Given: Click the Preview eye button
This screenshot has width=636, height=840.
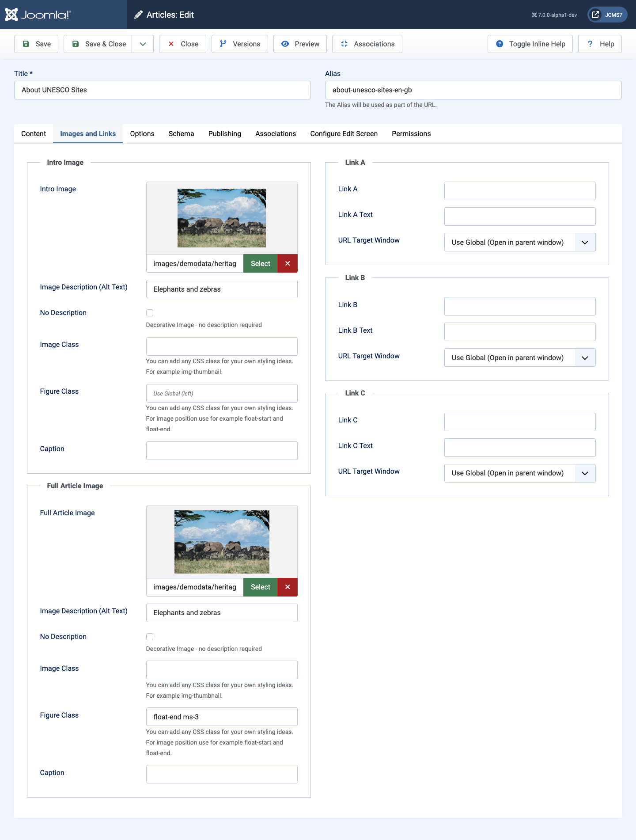Looking at the screenshot, I should pyautogui.click(x=300, y=44).
